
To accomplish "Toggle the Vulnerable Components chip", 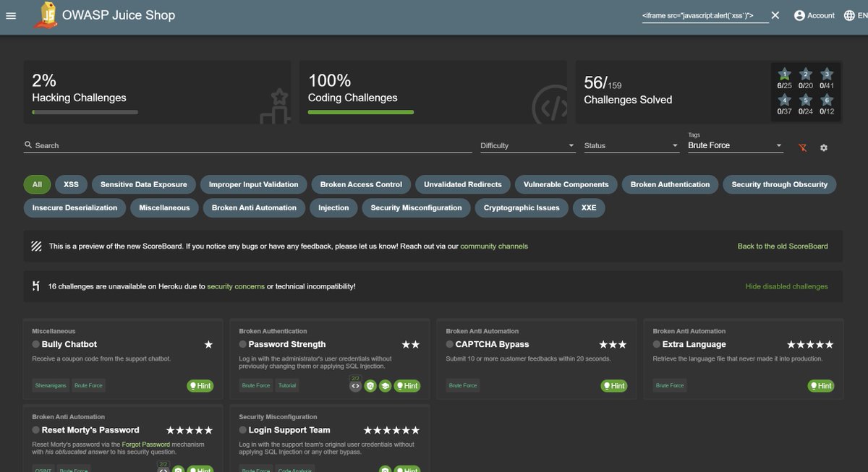I will [x=566, y=184].
